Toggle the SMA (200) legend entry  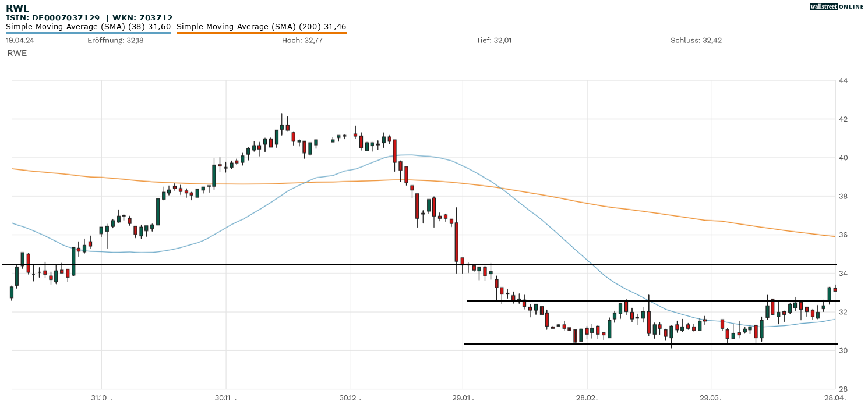(x=261, y=27)
